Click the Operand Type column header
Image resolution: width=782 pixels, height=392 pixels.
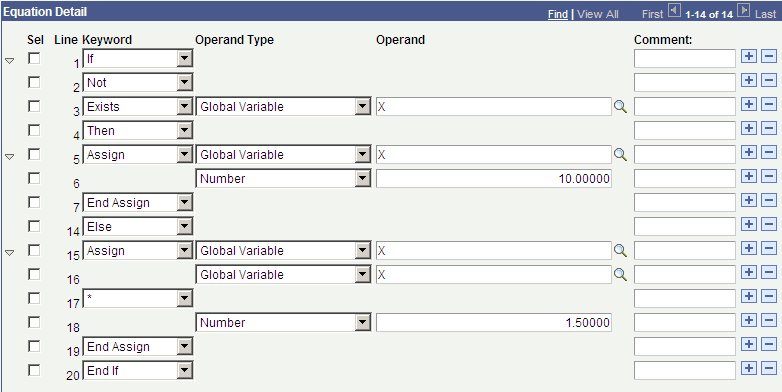click(x=234, y=40)
